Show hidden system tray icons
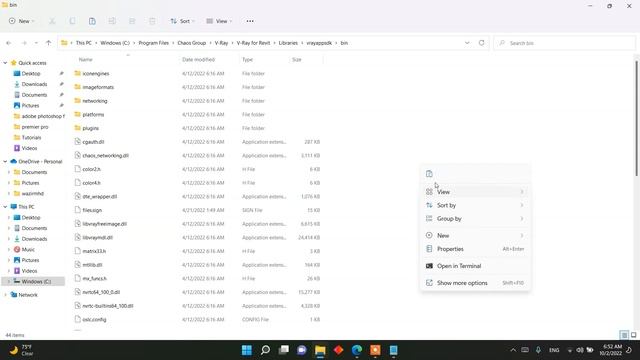640x360 pixels. (x=513, y=350)
